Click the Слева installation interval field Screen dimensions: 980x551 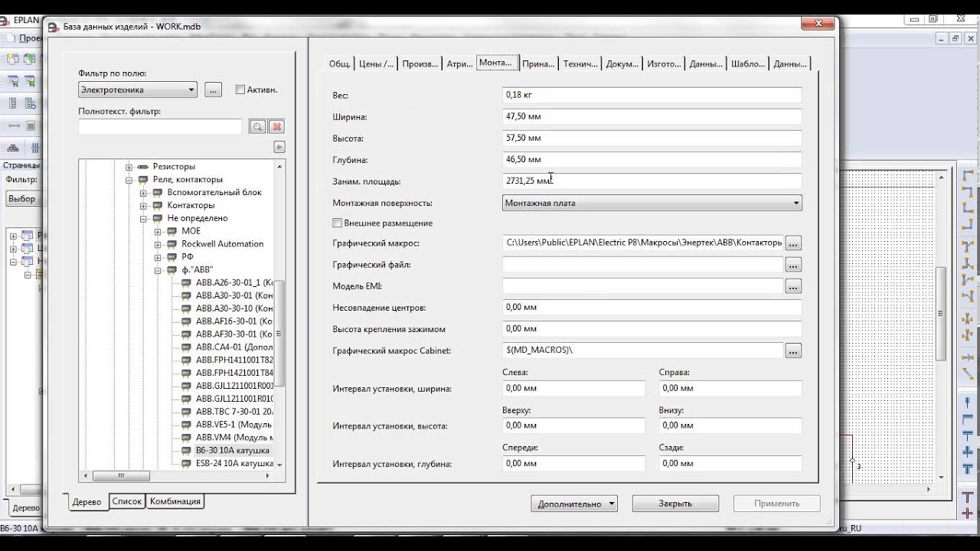573,388
